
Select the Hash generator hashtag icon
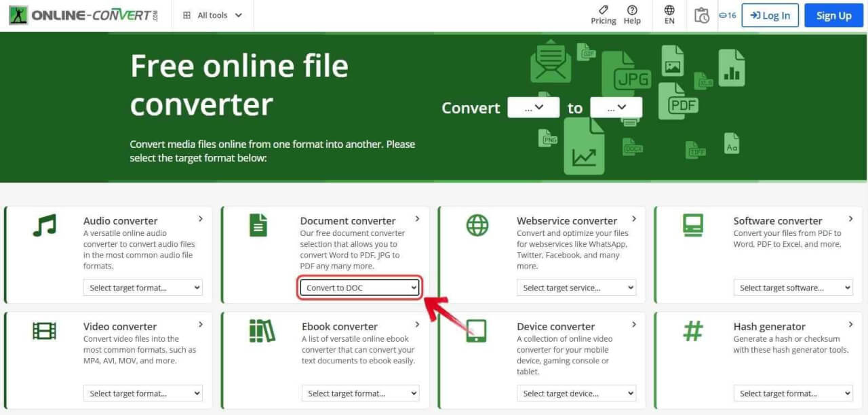tap(692, 332)
